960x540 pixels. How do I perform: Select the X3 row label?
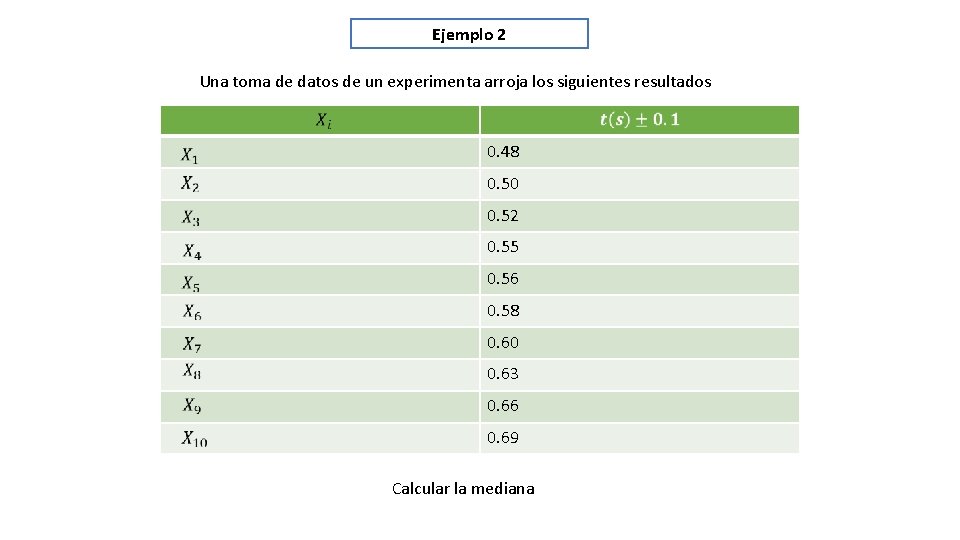(191, 217)
